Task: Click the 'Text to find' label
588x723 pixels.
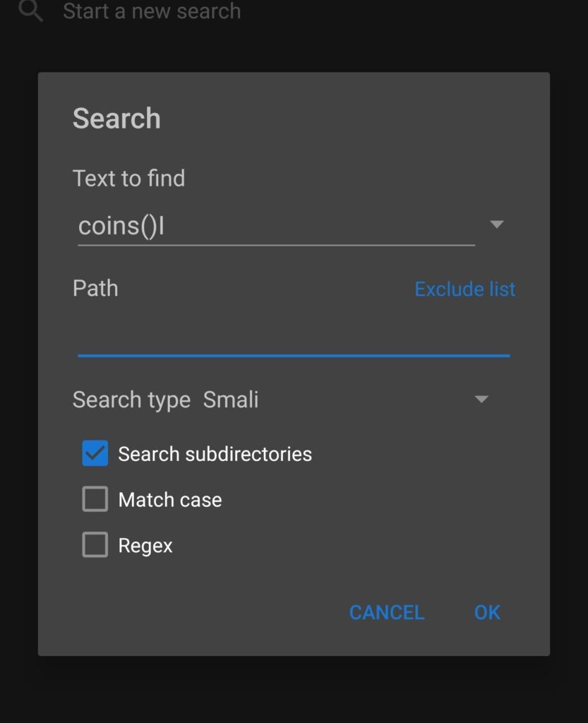Action: pyautogui.click(x=129, y=178)
